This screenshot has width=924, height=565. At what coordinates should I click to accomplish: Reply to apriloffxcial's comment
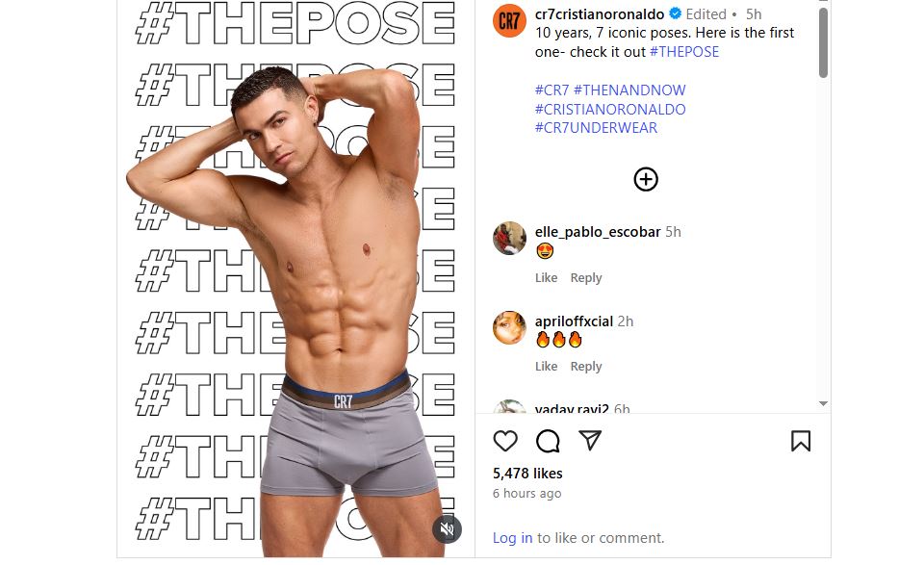click(586, 367)
